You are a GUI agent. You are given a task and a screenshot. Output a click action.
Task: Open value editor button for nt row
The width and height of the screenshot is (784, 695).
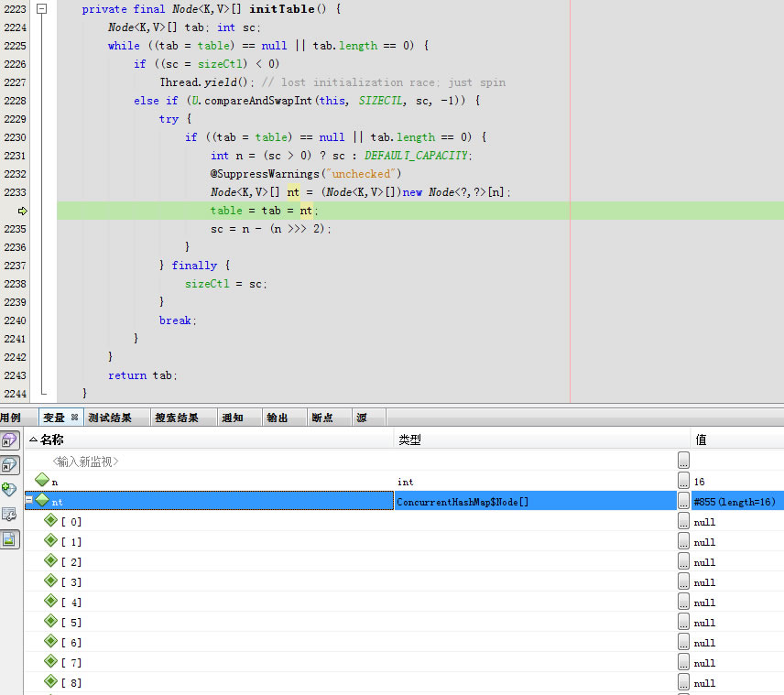(683, 501)
